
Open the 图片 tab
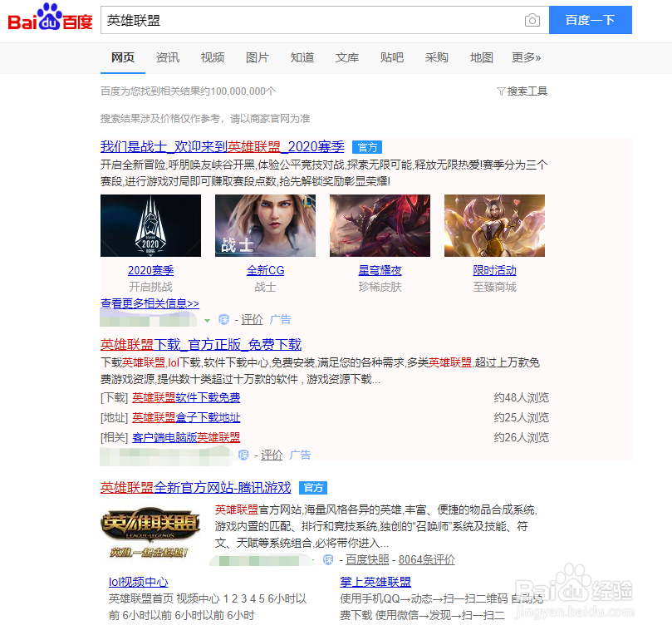coord(258,57)
